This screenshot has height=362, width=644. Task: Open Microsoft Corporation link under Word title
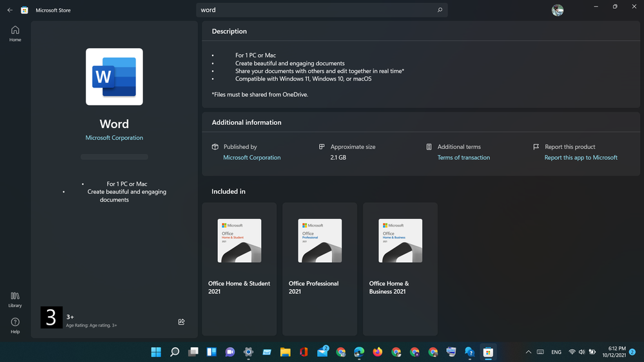pos(114,137)
